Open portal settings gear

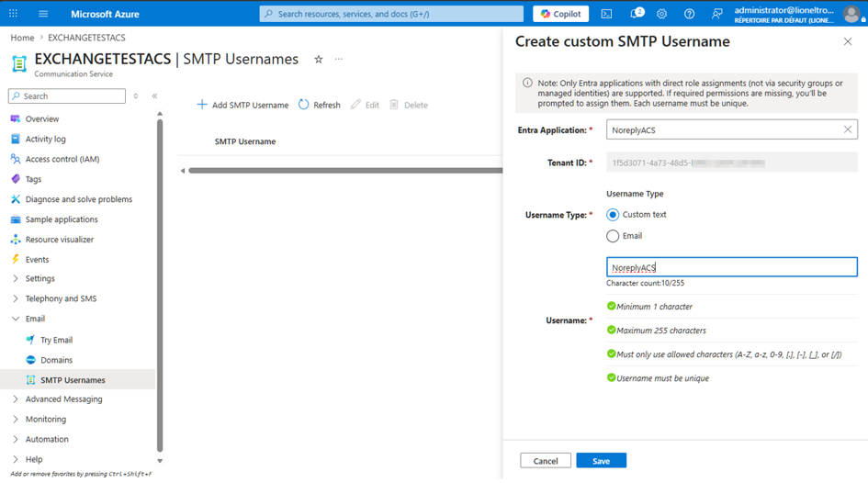pyautogui.click(x=661, y=14)
